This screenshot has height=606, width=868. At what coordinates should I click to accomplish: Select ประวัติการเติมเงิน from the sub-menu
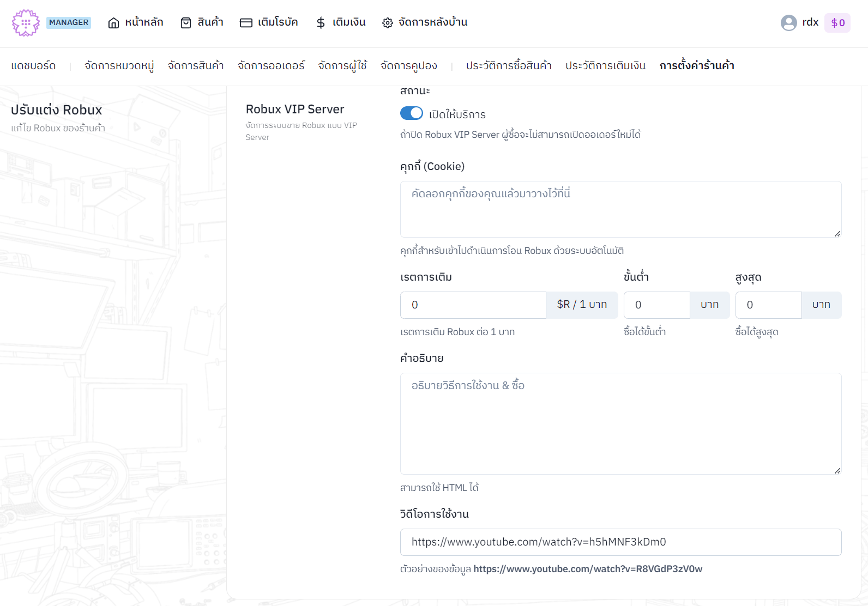coord(605,66)
